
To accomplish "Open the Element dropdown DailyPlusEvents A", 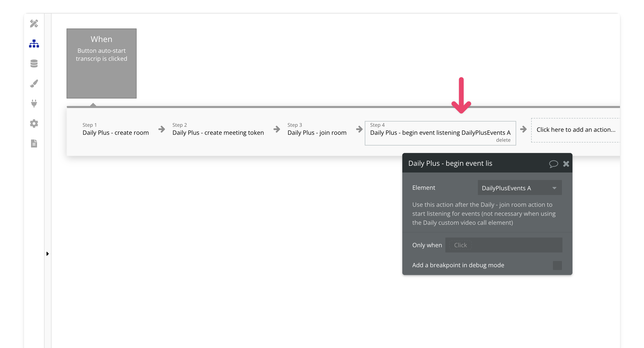I will point(520,188).
